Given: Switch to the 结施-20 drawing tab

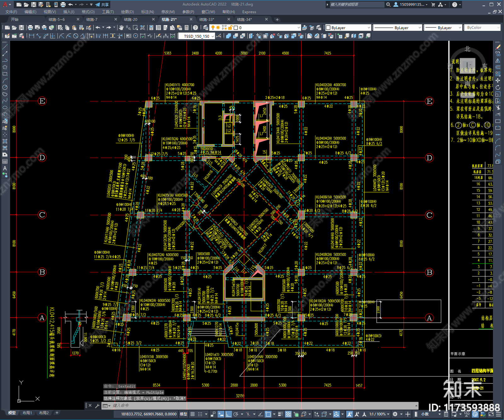Looking at the screenshot, I should point(131,20).
